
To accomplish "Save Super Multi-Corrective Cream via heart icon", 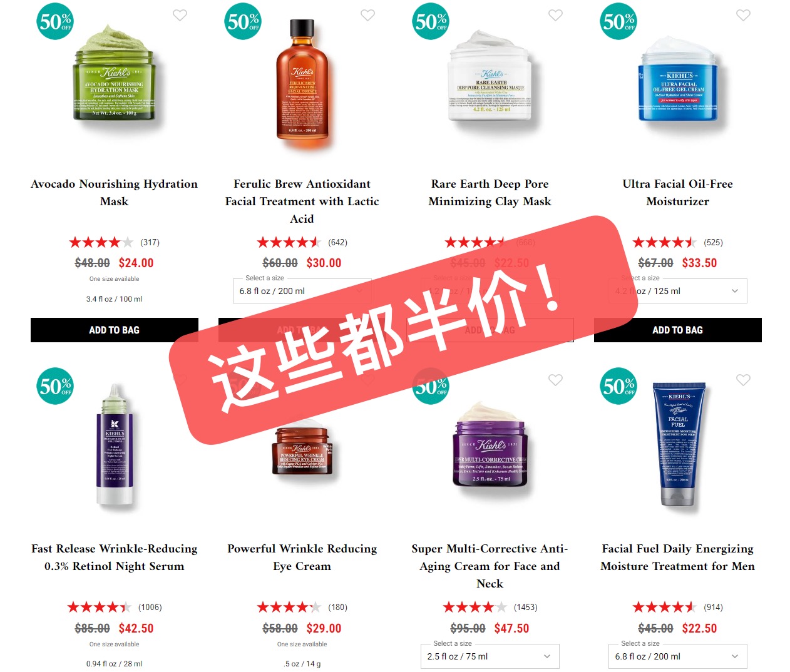I will click(x=555, y=380).
